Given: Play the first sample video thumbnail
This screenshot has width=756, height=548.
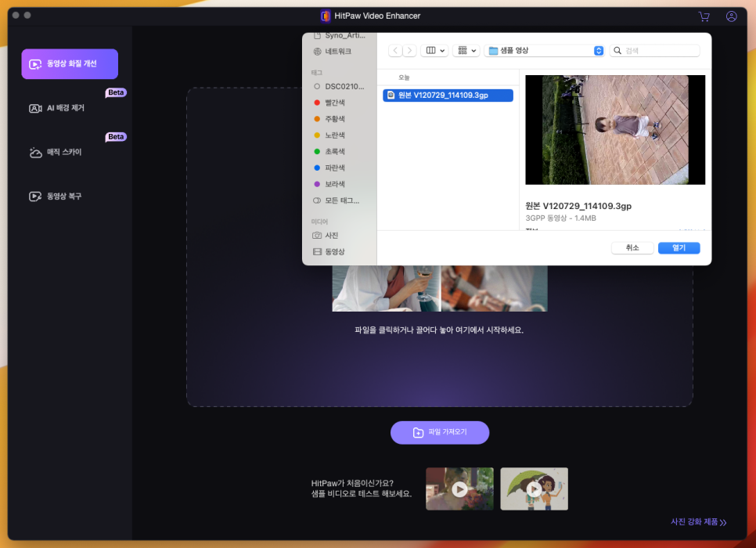Looking at the screenshot, I should tap(459, 489).
